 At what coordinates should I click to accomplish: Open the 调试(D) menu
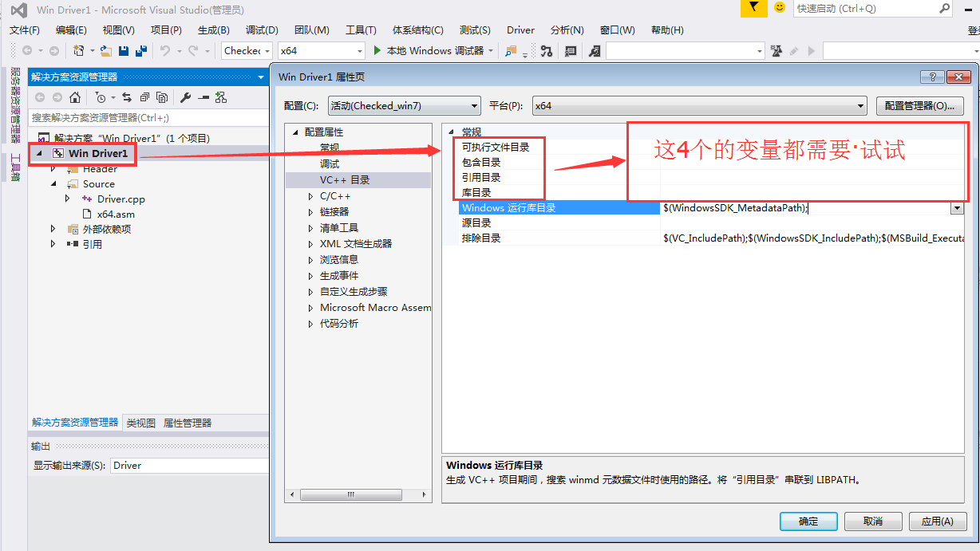coord(262,30)
